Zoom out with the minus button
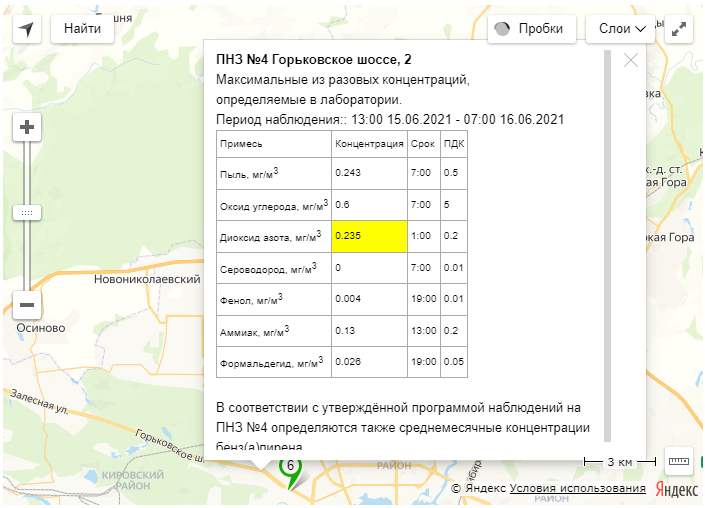This screenshot has width=705, height=508. pos(27,305)
